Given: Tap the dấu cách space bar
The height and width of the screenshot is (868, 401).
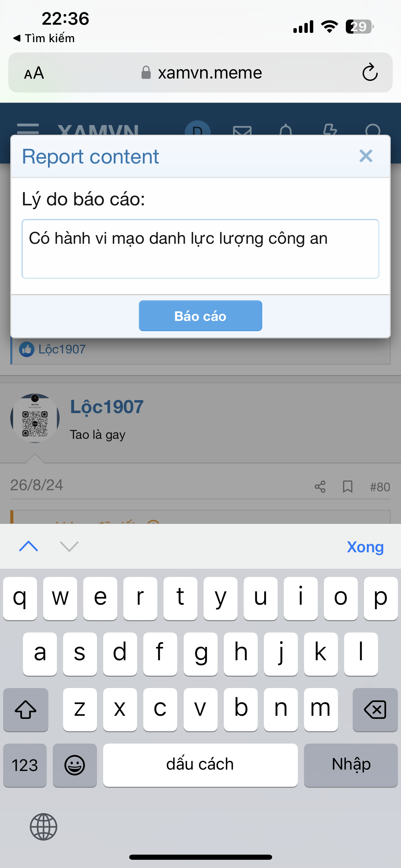Looking at the screenshot, I should click(x=200, y=765).
